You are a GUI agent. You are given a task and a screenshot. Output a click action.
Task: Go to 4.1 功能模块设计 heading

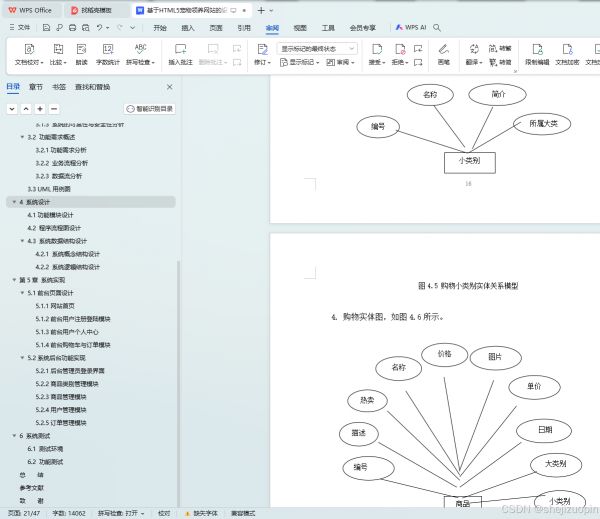click(50, 215)
